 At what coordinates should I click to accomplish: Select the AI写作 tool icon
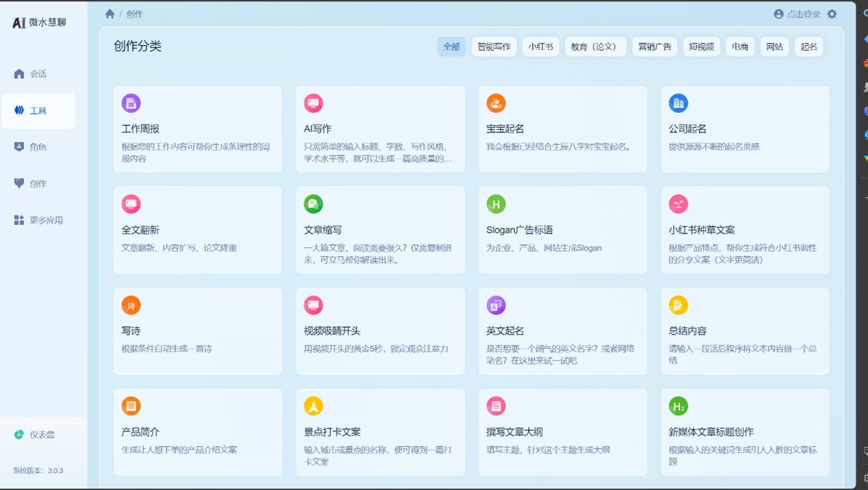(x=313, y=103)
